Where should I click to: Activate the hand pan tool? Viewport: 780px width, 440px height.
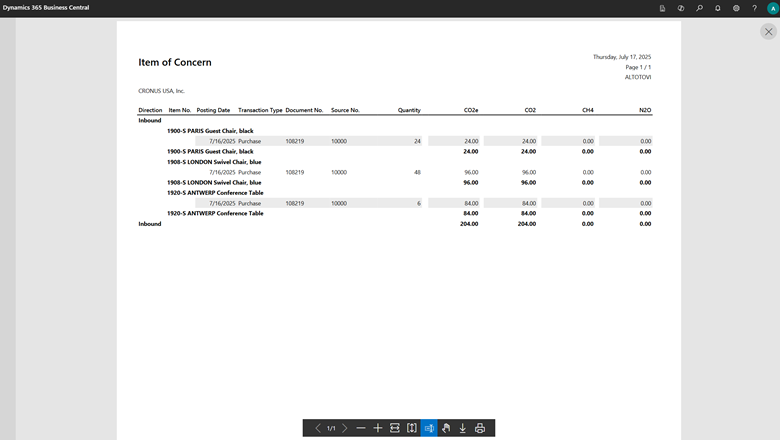[446, 428]
